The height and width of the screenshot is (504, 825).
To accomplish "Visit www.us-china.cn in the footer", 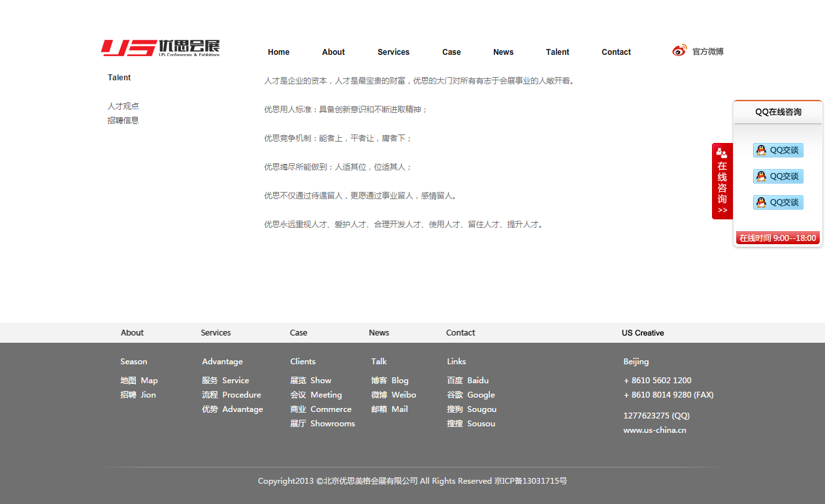I will 655,430.
